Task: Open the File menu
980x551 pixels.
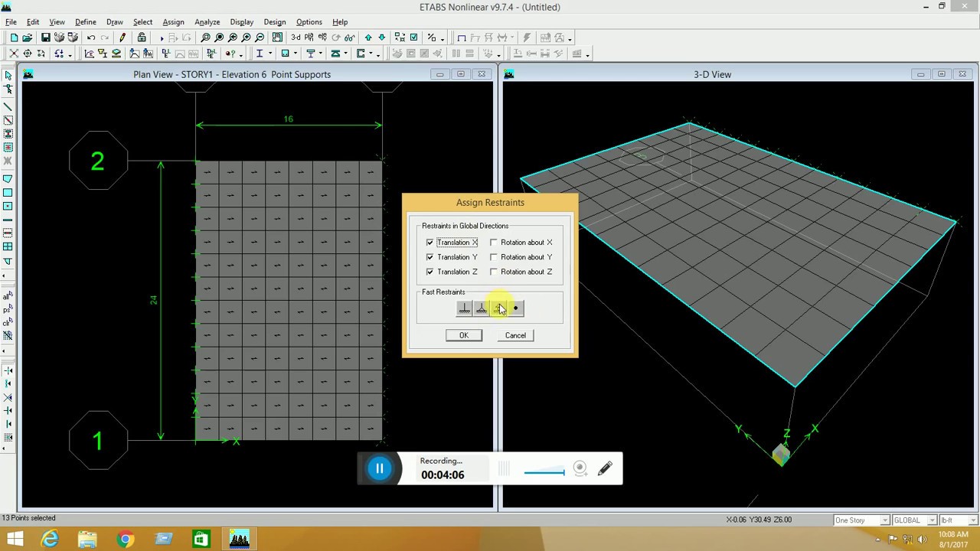Action: (11, 22)
